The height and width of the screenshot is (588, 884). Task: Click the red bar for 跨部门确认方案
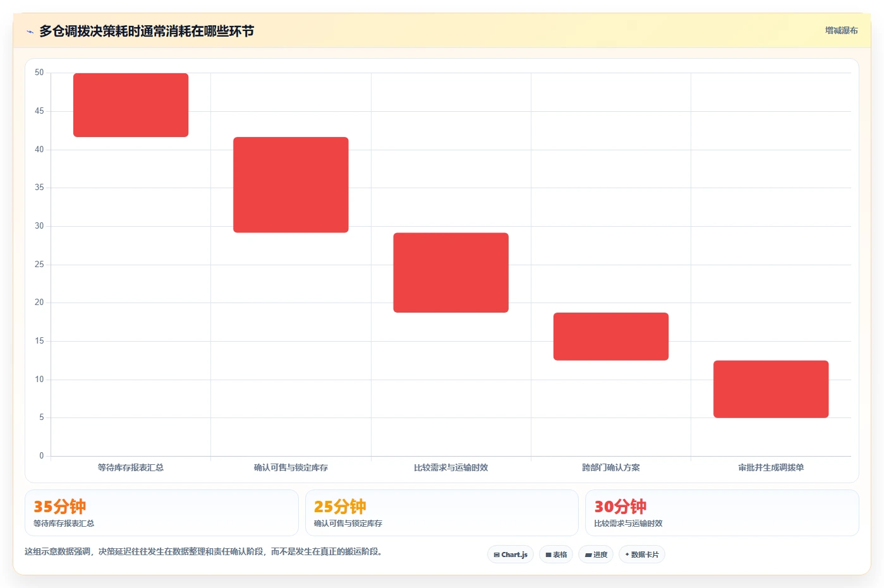click(x=611, y=337)
